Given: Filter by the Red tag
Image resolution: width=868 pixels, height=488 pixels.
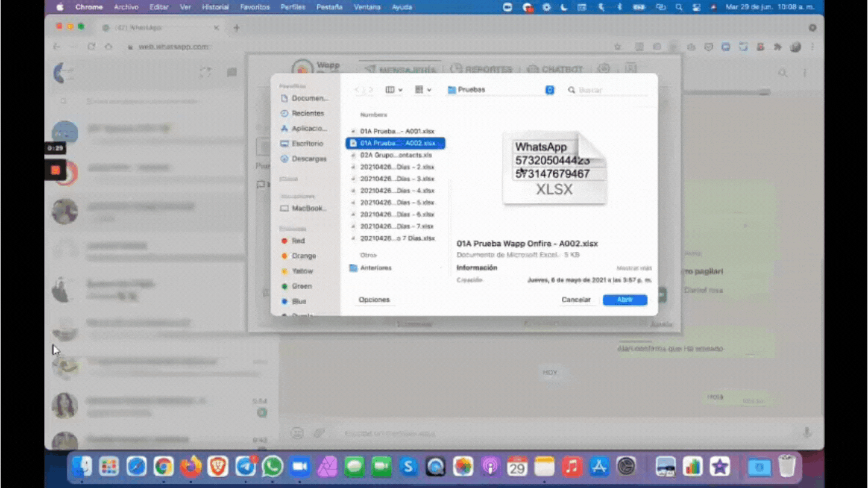Looking at the screenshot, I should (x=293, y=240).
